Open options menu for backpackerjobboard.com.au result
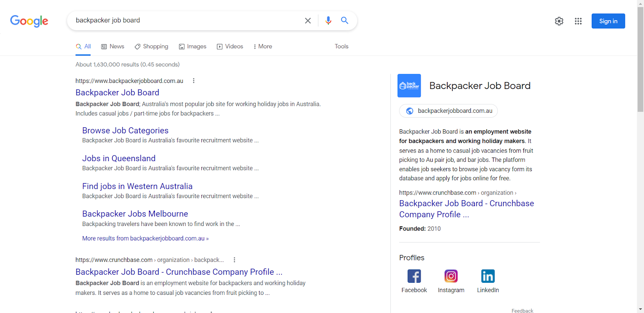 click(x=194, y=81)
